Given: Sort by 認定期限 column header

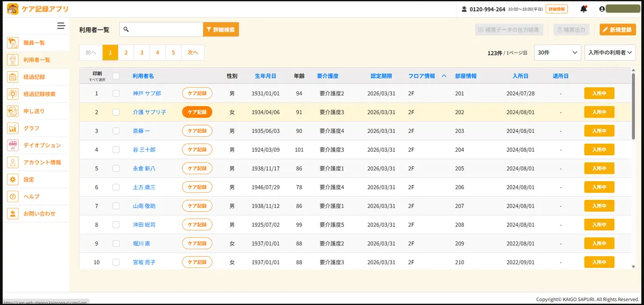Looking at the screenshot, I should coord(381,76).
